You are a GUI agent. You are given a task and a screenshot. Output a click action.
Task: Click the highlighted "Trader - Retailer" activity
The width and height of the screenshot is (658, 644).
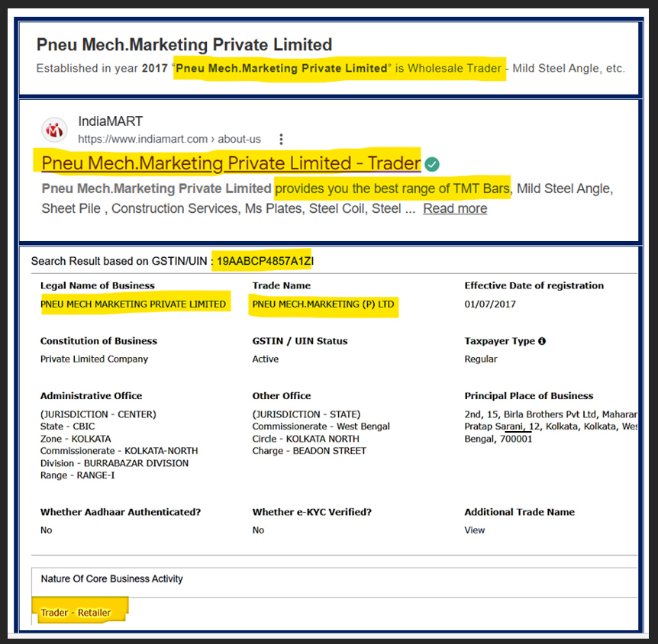(76, 612)
